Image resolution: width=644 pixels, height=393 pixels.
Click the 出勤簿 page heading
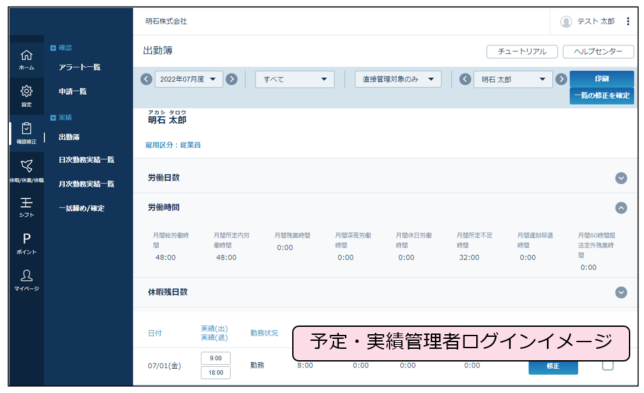point(158,51)
